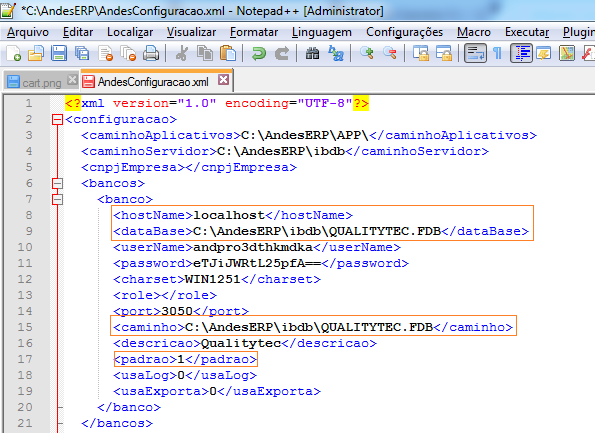This screenshot has height=433, width=596.
Task: Toggle Show All Characters pilcrow icon
Action: click(498, 53)
